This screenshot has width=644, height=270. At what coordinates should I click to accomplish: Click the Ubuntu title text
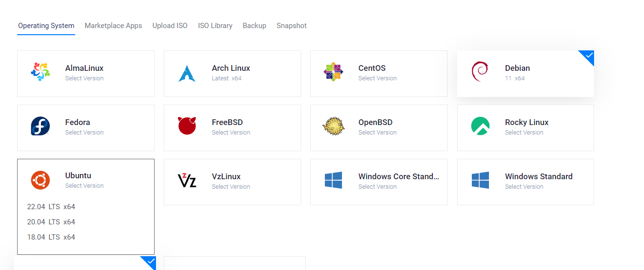click(78, 175)
